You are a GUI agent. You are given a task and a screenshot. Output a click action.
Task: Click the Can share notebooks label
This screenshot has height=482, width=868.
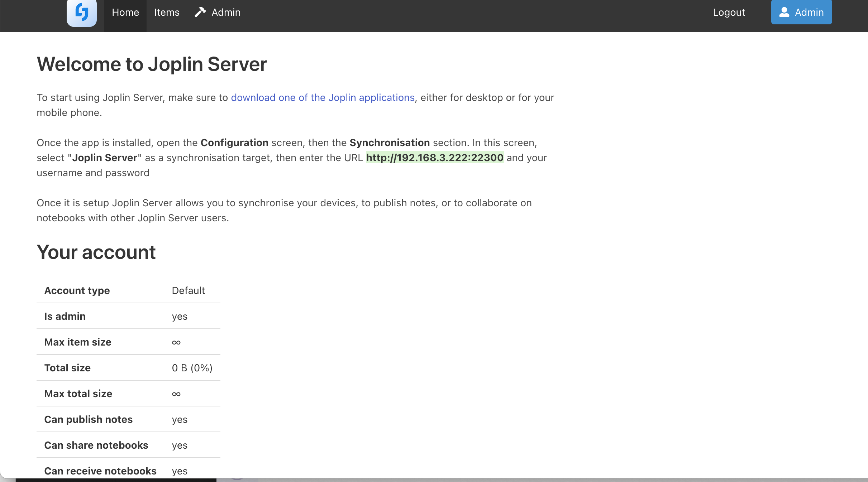(x=96, y=445)
